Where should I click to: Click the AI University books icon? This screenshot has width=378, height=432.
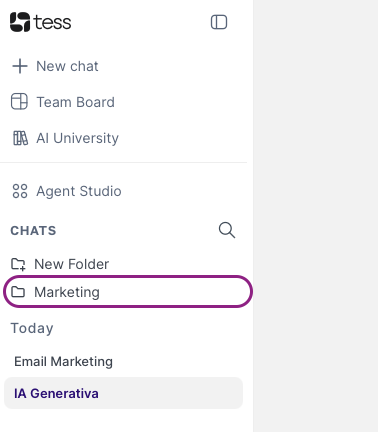click(x=20, y=138)
